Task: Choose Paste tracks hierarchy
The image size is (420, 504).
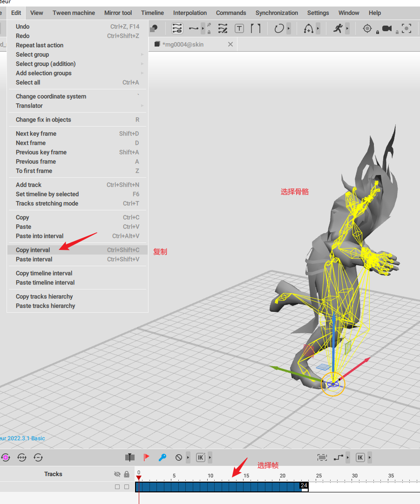Action: [77, 306]
